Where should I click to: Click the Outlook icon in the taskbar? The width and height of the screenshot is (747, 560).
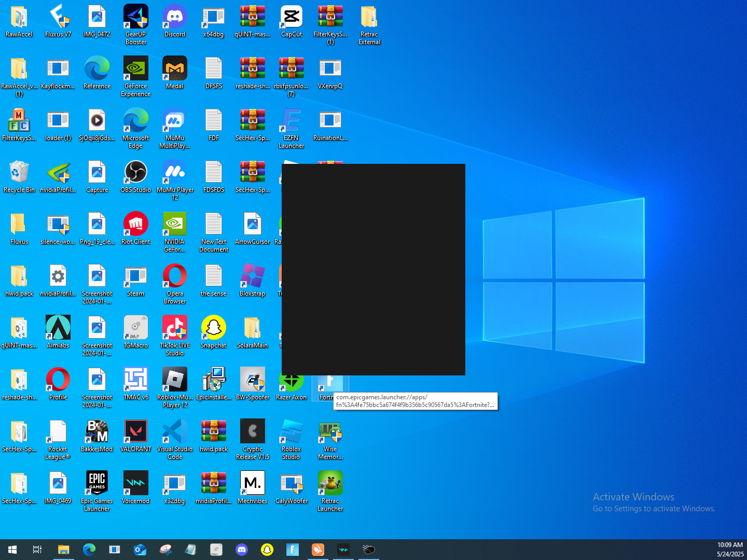[x=140, y=550]
